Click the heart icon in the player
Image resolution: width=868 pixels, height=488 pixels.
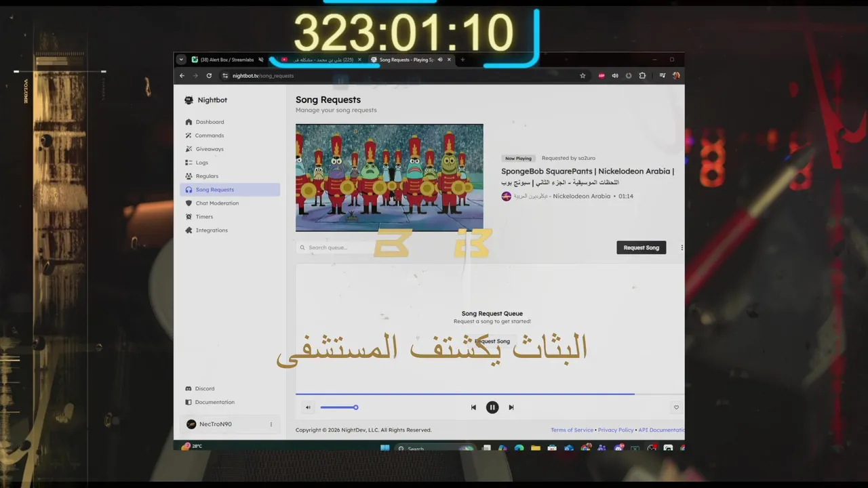pos(676,407)
